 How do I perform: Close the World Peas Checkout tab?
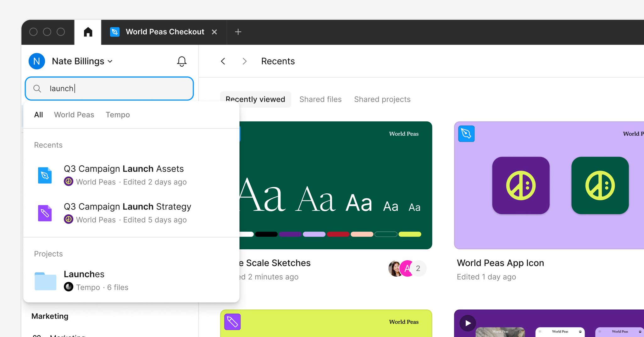214,32
